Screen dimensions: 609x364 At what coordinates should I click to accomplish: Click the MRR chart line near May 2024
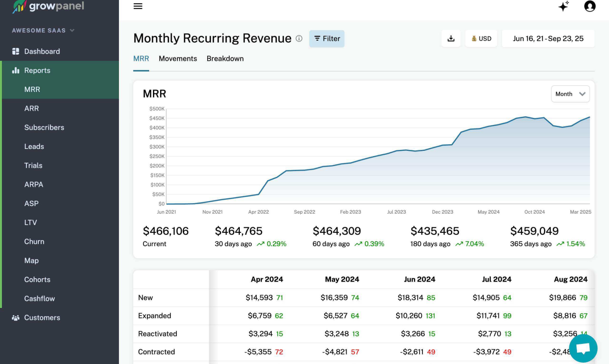(x=489, y=126)
